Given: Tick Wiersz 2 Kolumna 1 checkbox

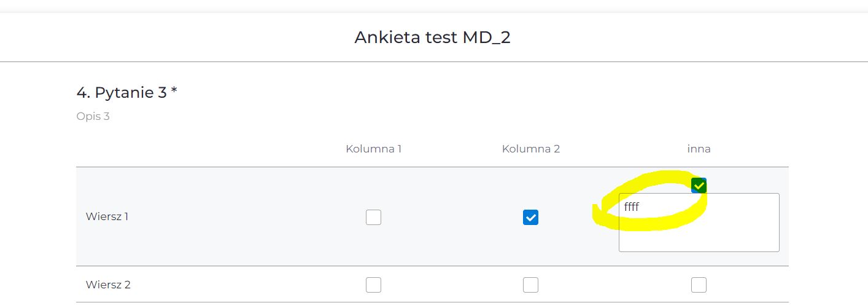Looking at the screenshot, I should pyautogui.click(x=373, y=285).
